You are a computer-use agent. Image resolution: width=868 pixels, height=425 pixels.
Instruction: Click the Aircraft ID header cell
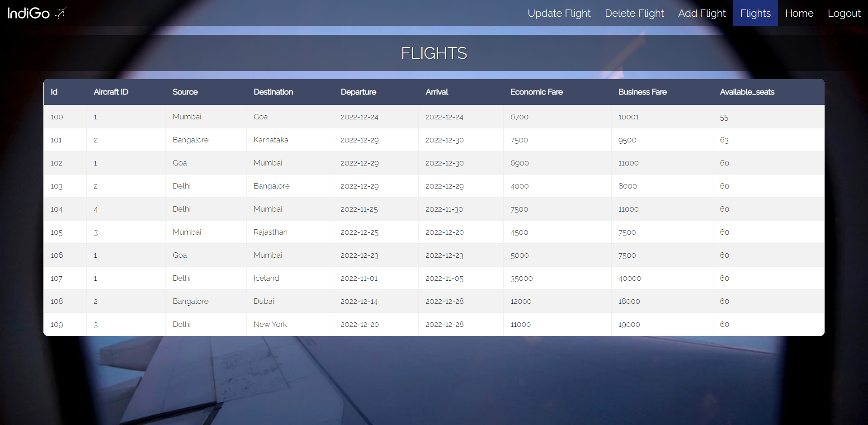(x=111, y=92)
